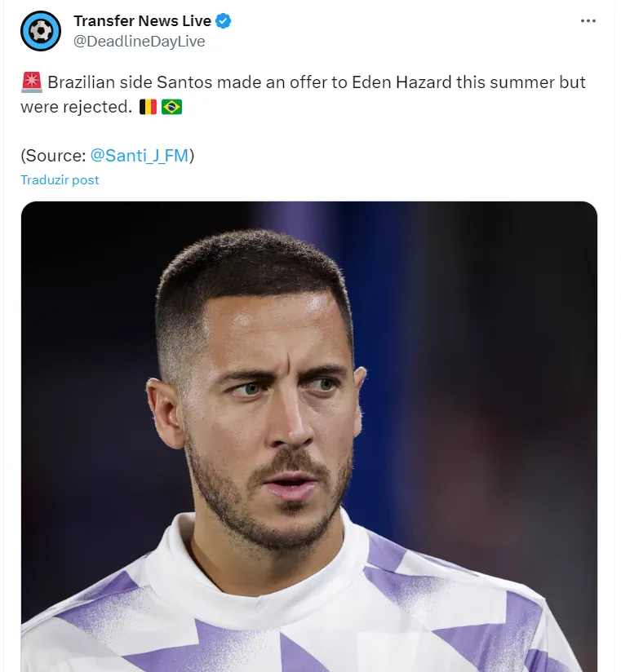Click the Belgium flag emoji
Screen dimensions: 621x672
148,107
